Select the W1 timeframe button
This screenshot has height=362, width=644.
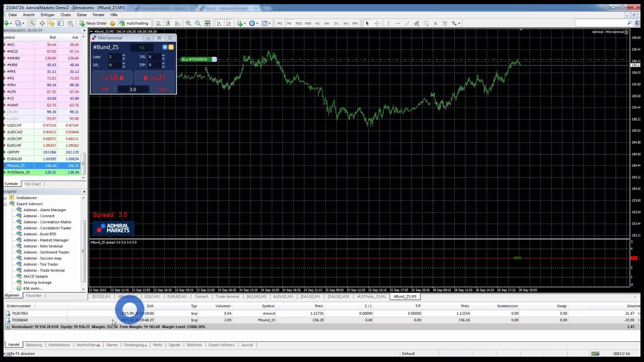(x=346, y=23)
